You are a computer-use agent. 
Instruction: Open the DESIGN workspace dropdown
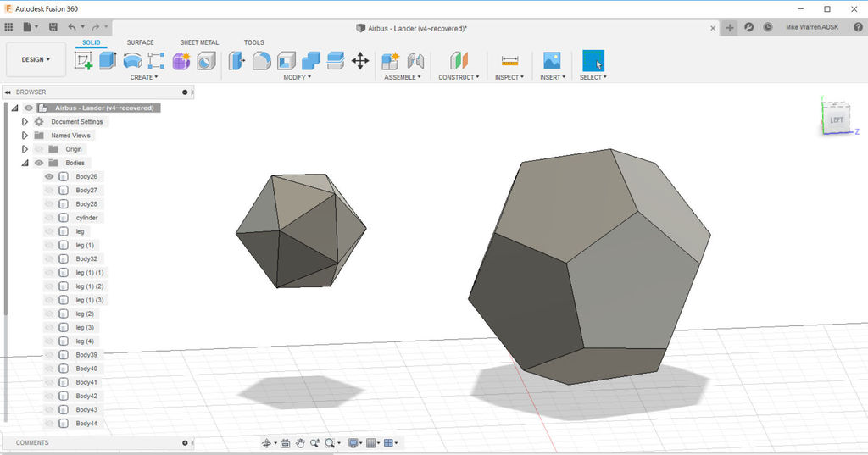click(36, 60)
